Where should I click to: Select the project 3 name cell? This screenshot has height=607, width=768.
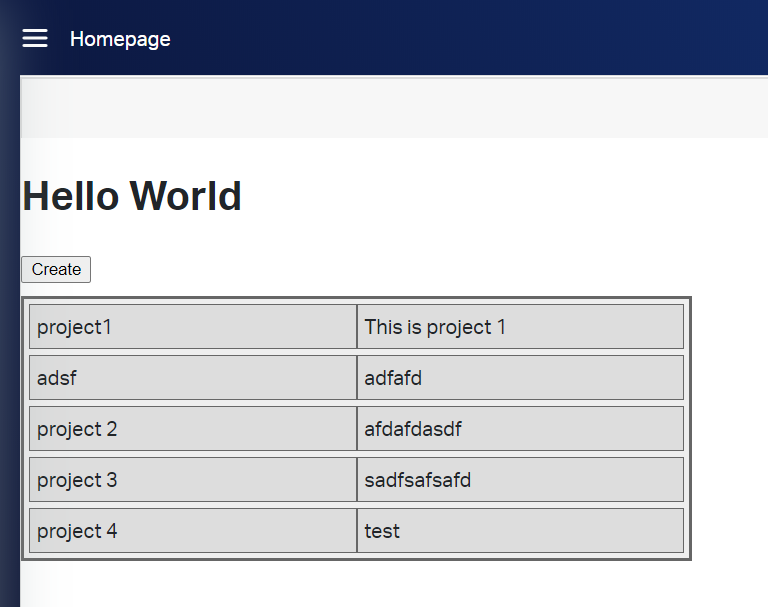click(x=193, y=480)
